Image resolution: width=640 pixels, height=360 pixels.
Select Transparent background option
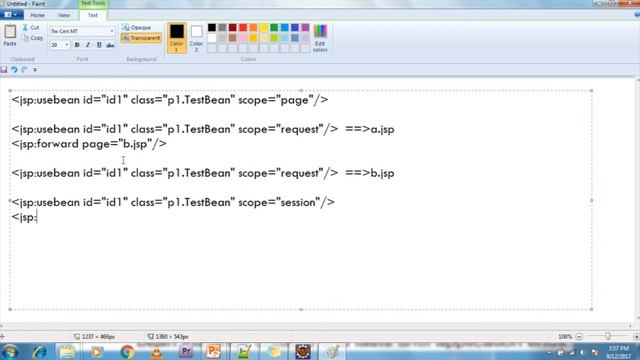141,38
